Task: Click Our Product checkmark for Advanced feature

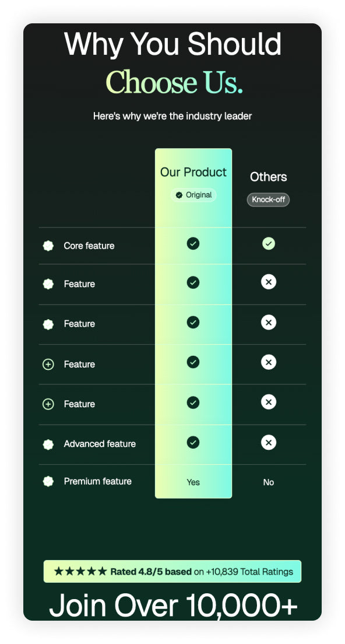Action: (x=193, y=442)
